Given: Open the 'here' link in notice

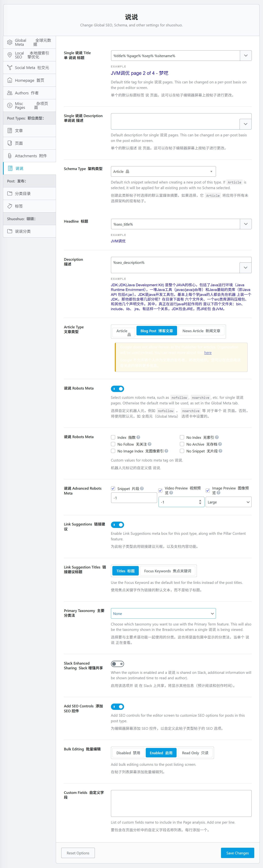Looking at the screenshot, I should [x=208, y=352].
